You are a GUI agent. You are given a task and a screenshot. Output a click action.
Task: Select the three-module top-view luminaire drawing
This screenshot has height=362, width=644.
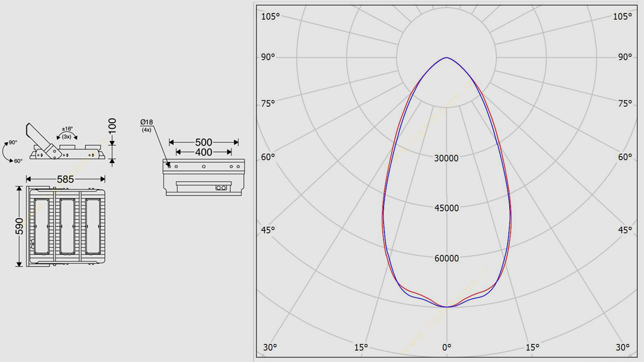point(65,226)
